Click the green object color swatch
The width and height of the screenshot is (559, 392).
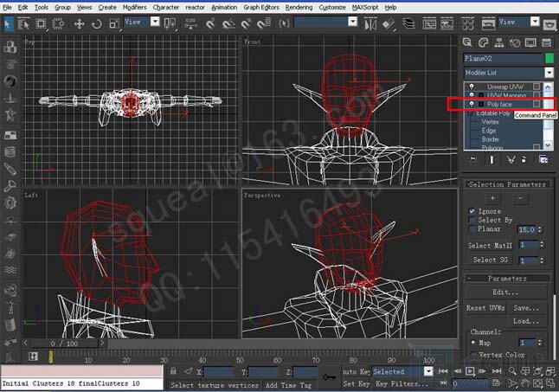[549, 59]
